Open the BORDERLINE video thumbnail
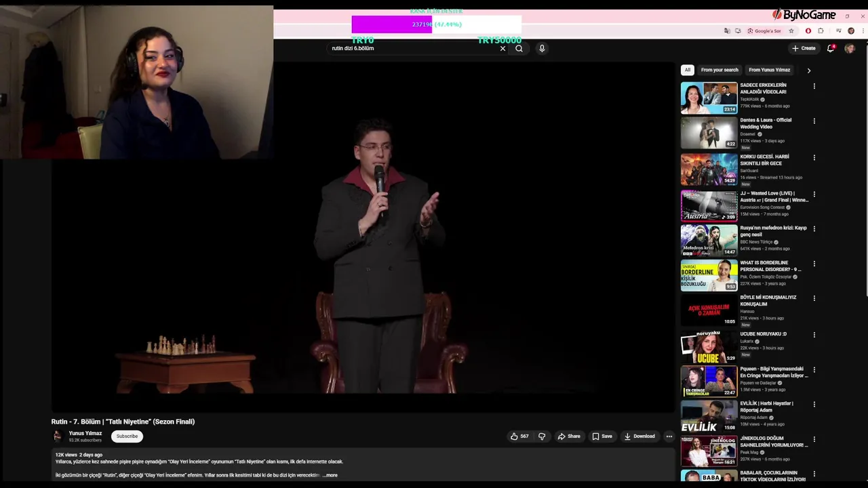Screen dimensions: 868x488 pyautogui.click(x=709, y=275)
